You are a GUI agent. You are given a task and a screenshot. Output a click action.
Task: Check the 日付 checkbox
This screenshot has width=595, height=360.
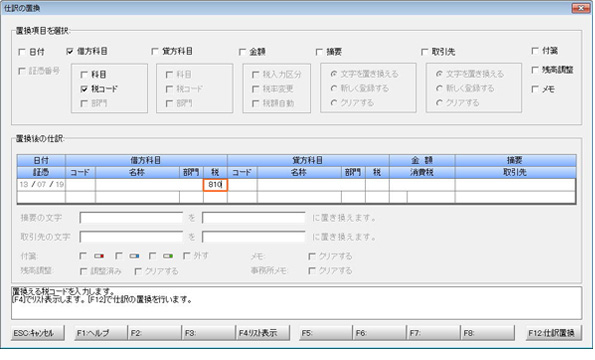(22, 52)
